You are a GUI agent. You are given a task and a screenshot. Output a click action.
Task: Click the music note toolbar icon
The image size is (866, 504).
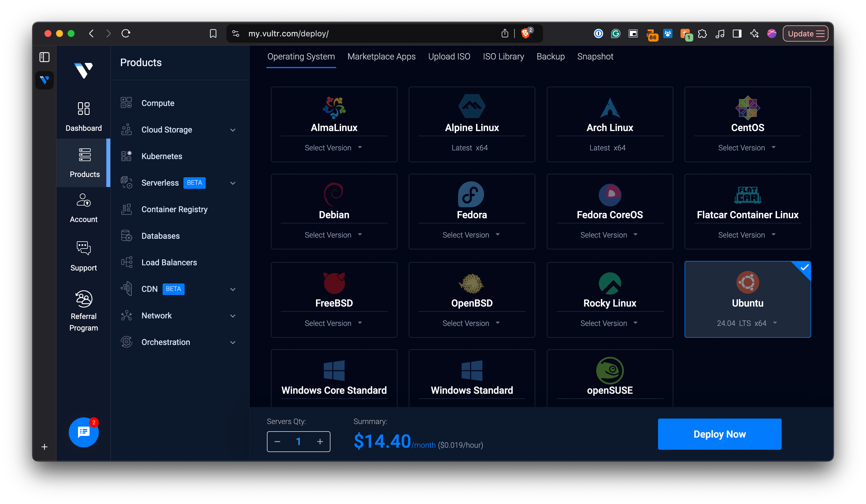[x=720, y=33]
